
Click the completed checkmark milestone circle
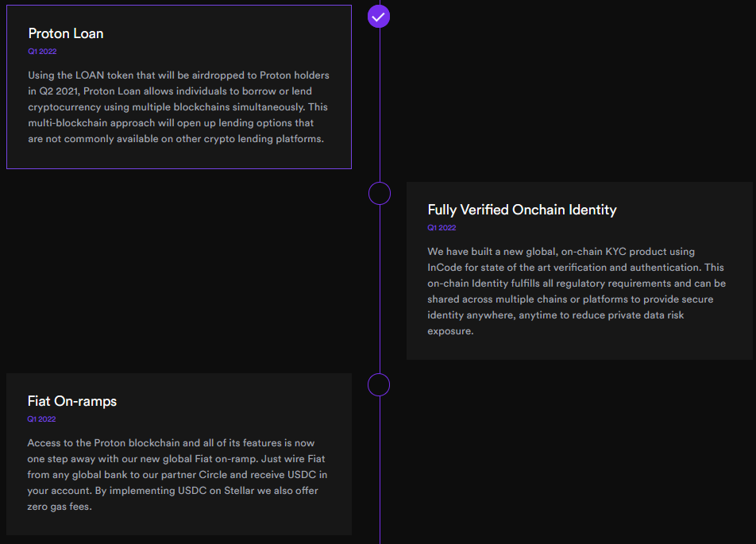coord(379,17)
